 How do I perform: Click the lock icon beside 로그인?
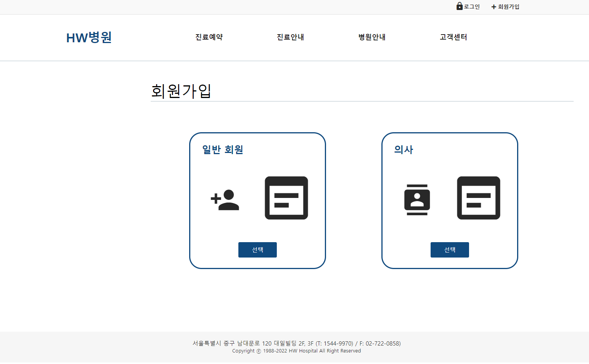point(459,6)
